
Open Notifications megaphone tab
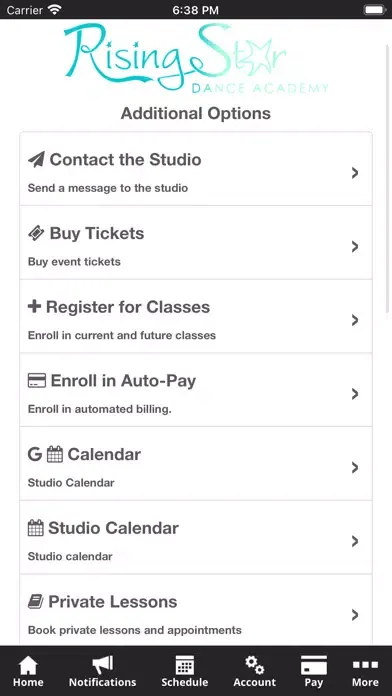point(102,671)
